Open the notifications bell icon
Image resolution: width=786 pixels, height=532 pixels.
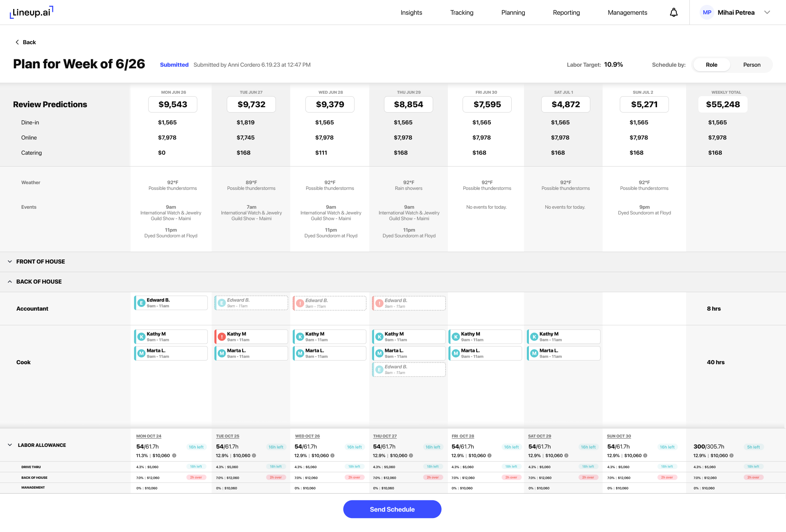click(673, 13)
